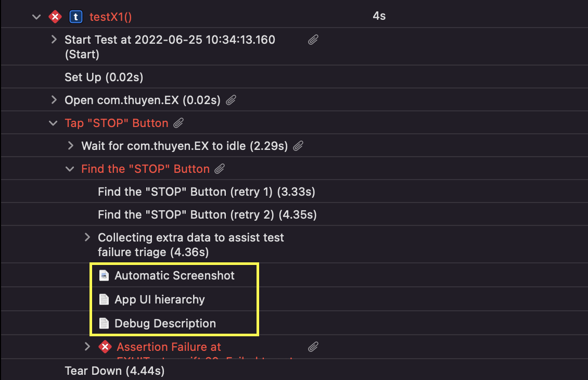Viewport: 588px width, 380px height.
Task: Click paperclip beside the Assertion Failure row
Action: (313, 347)
